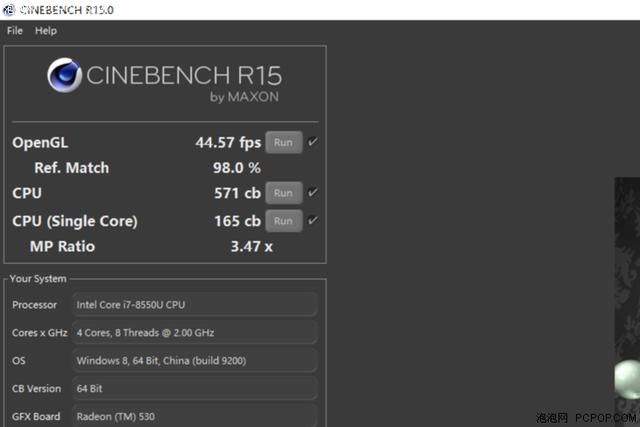Click the Cinebench title bar app icon
The width and height of the screenshot is (640, 427).
(8, 10)
